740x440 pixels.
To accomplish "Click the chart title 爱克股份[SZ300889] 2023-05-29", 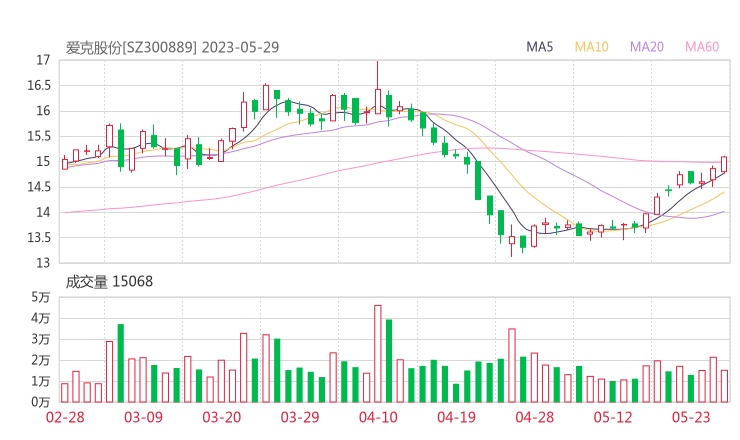I will tap(172, 47).
